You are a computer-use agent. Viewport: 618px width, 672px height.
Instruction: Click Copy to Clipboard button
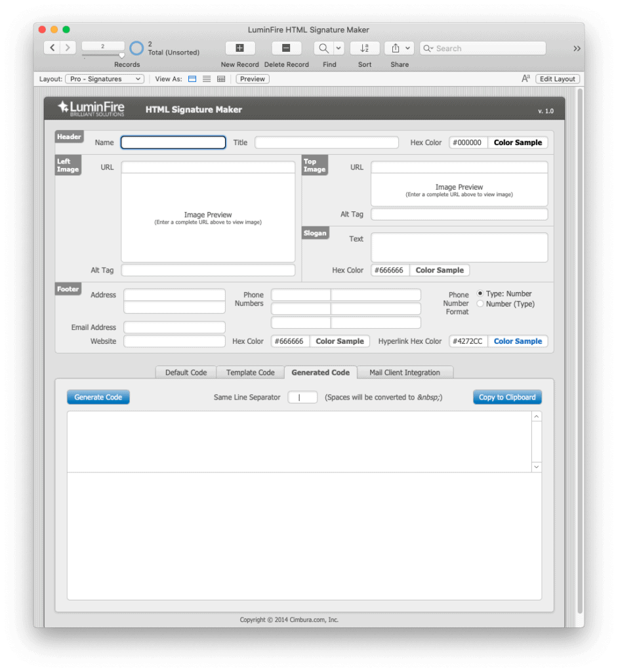[507, 397]
